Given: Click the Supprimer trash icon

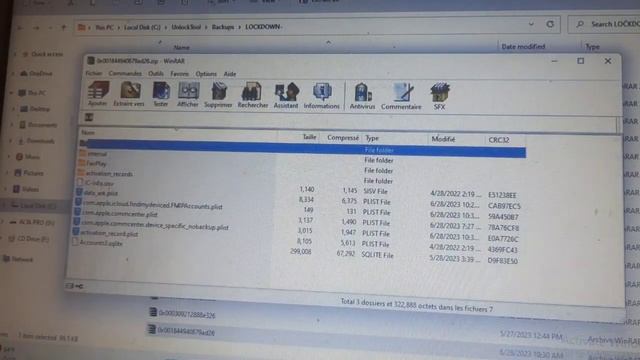Looking at the screenshot, I should click(218, 95).
